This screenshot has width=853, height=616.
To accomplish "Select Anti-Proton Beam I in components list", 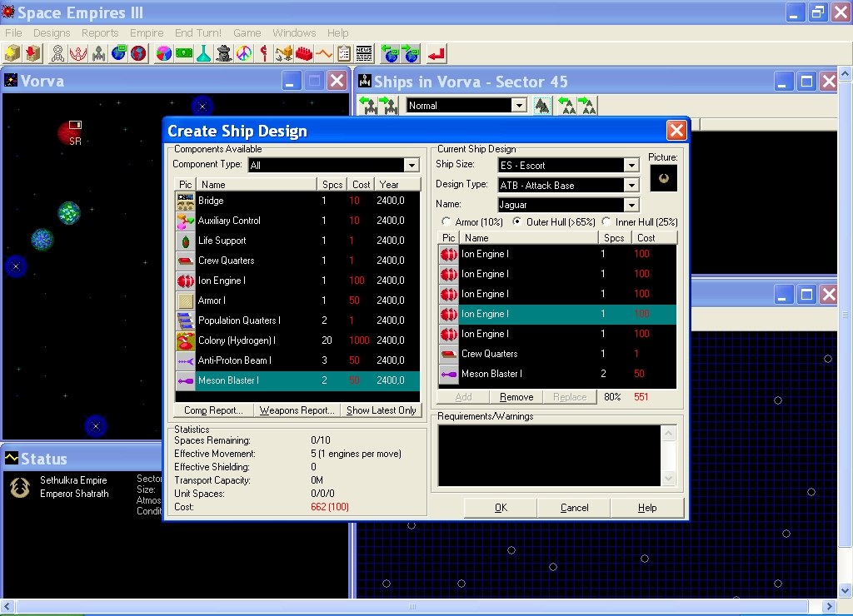I will (235, 360).
